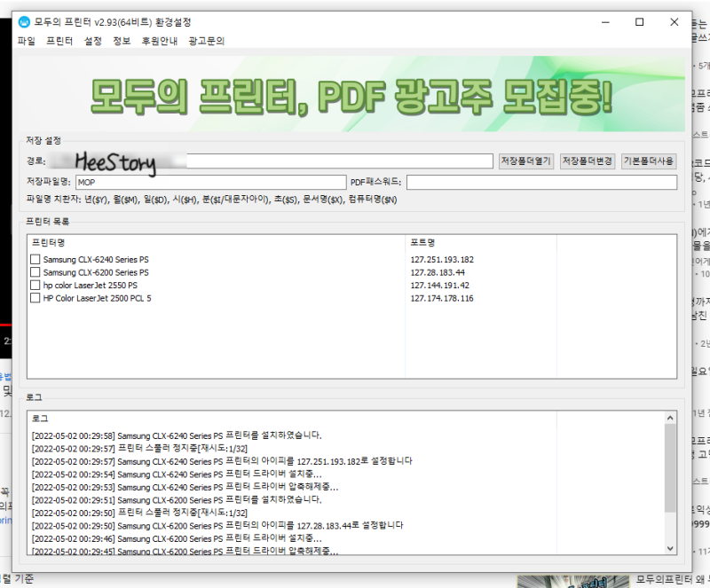Click the 저장폴더변경 button
Screen dimensions: 710x588
tap(588, 161)
